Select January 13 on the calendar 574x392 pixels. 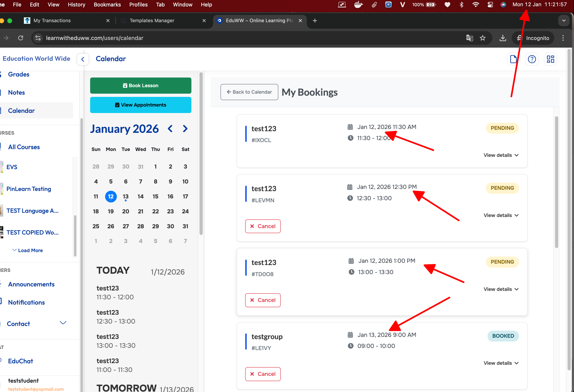pos(126,197)
